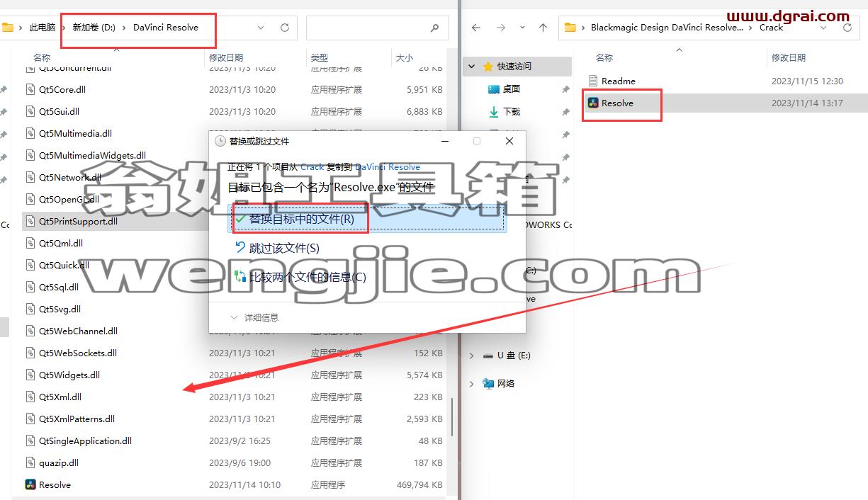Screen dimensions: 868x500
Task: Sort by 修改日期 column header in left pane
Action: pos(226,57)
